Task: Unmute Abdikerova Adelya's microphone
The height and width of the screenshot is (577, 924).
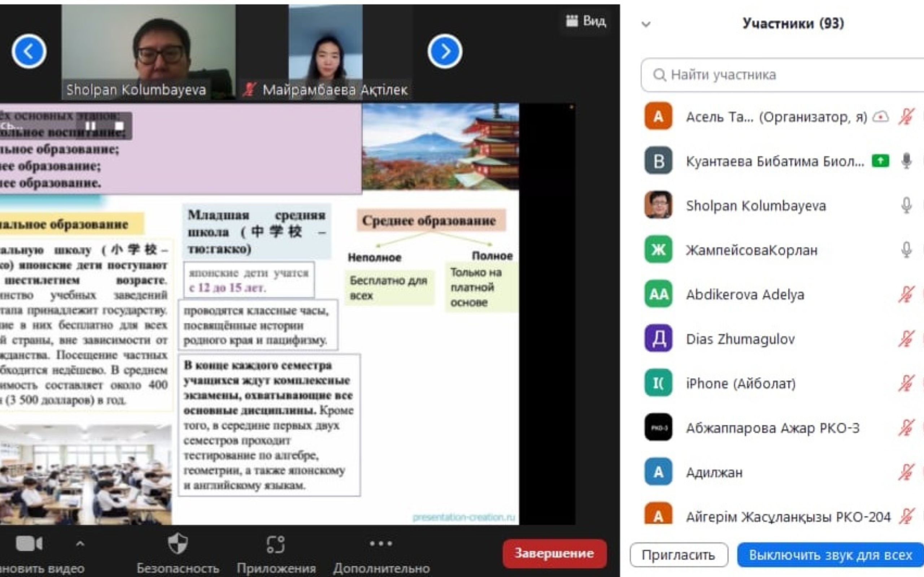Action: point(906,295)
